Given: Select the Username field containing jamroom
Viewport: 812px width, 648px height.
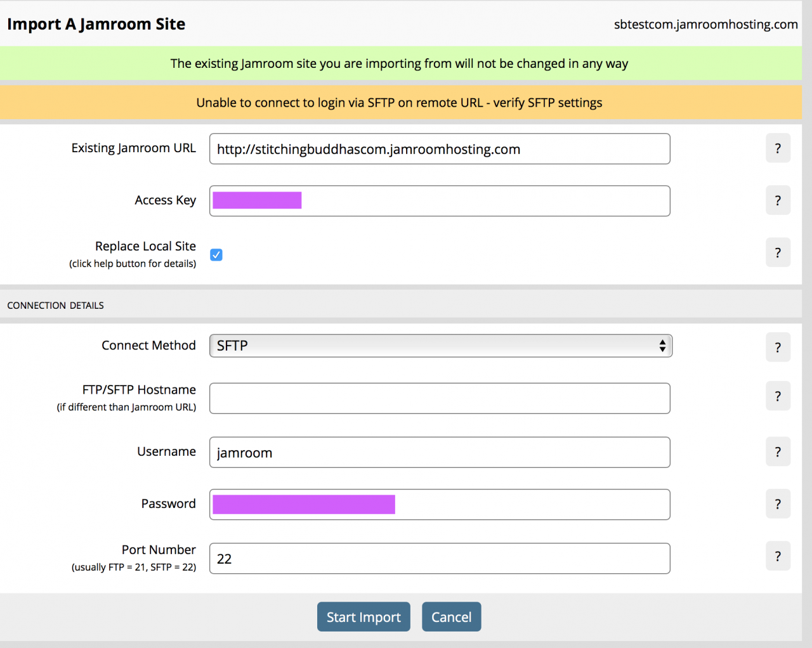Looking at the screenshot, I should coord(440,453).
